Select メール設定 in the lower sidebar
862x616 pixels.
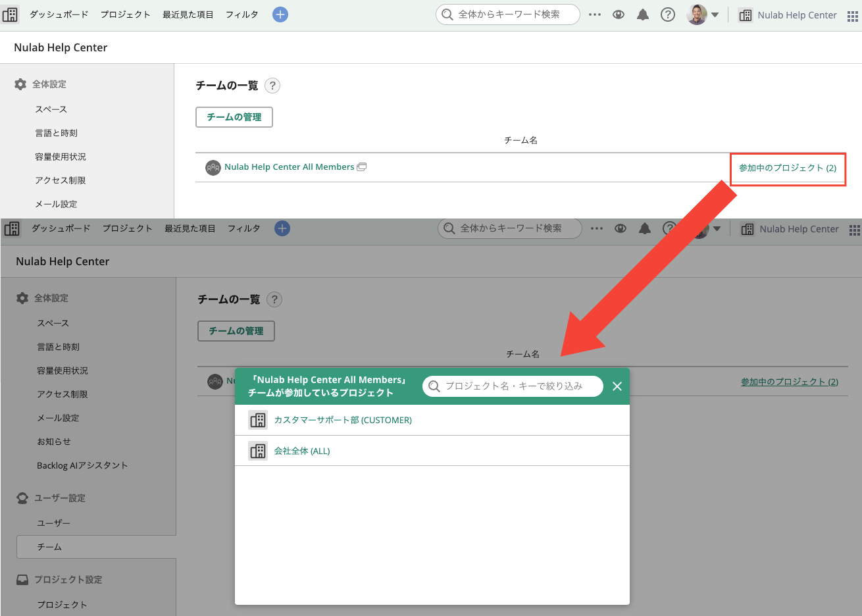point(58,418)
